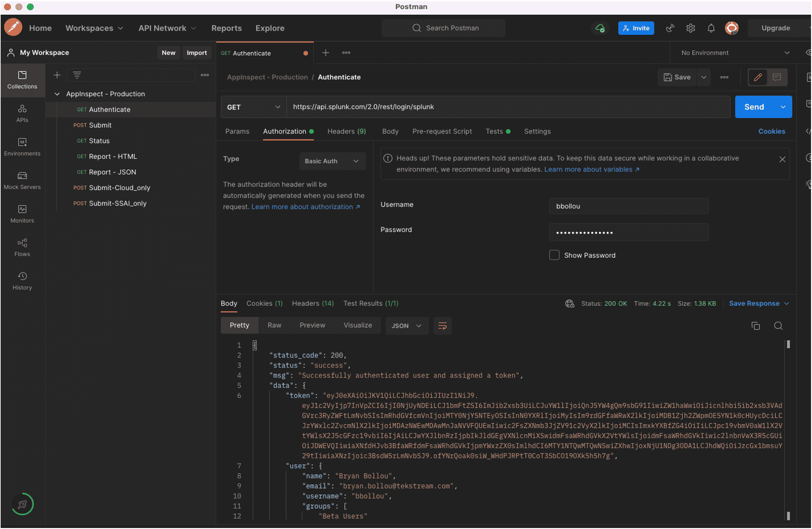
Task: Open the Mock Servers sidebar panel
Action: [22, 181]
